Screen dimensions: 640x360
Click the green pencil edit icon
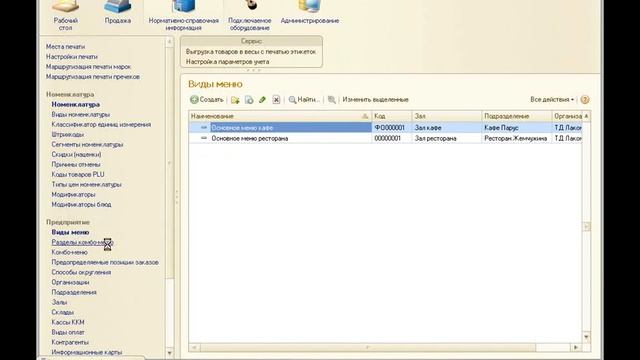pyautogui.click(x=262, y=100)
